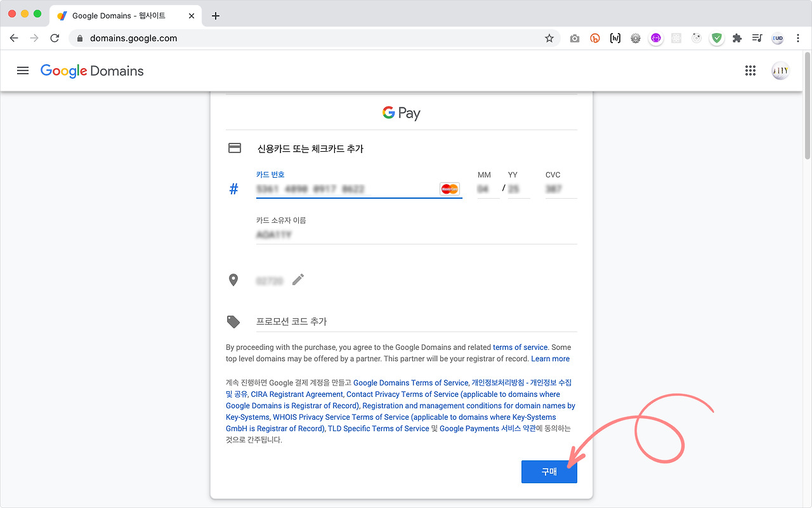This screenshot has width=812, height=508.
Task: View site info via the lock icon
Action: pos(80,38)
